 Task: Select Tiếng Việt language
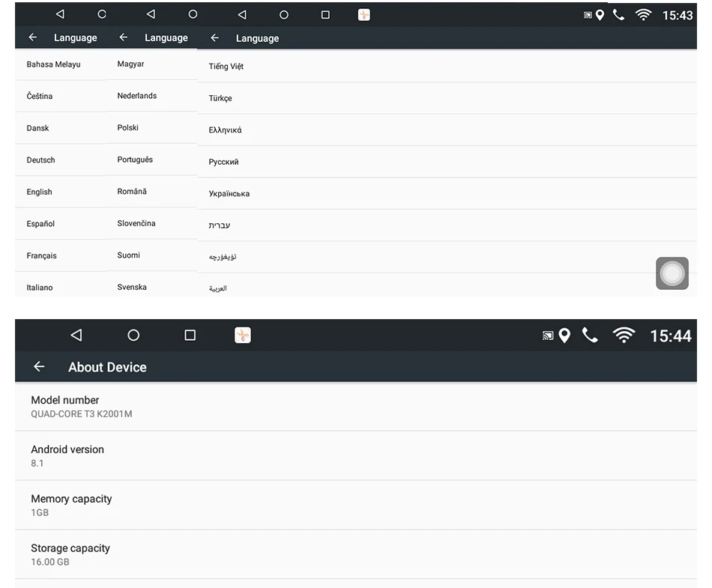(x=447, y=66)
